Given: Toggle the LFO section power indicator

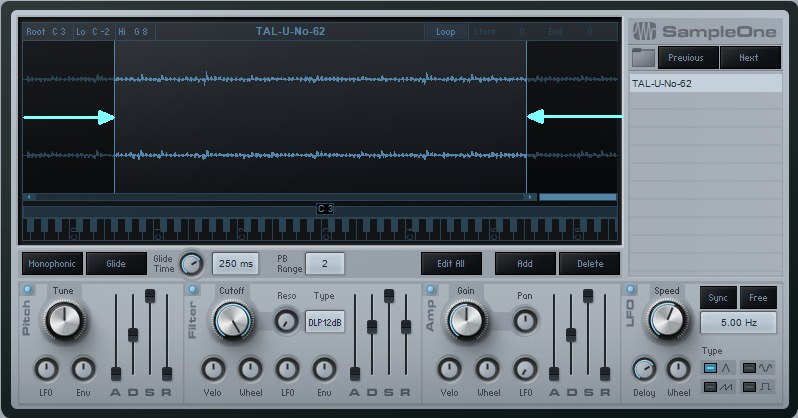Looking at the screenshot, I should [631, 290].
